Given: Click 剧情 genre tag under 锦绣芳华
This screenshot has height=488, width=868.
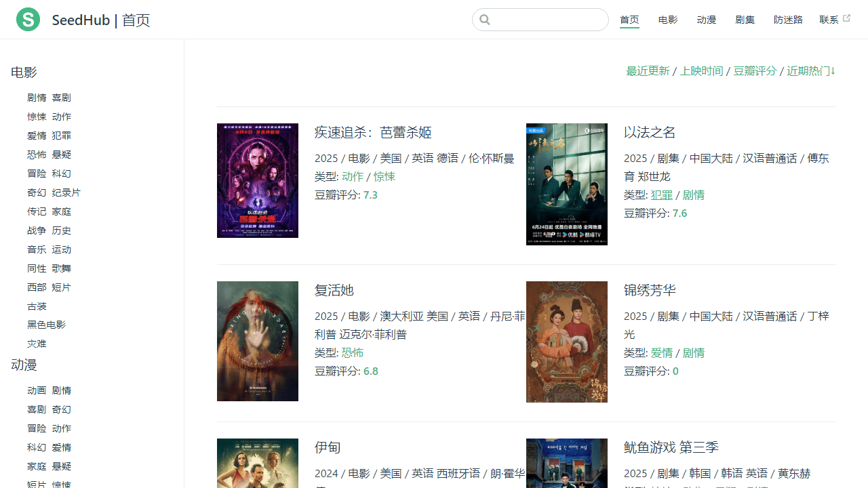Looking at the screenshot, I should coord(694,352).
